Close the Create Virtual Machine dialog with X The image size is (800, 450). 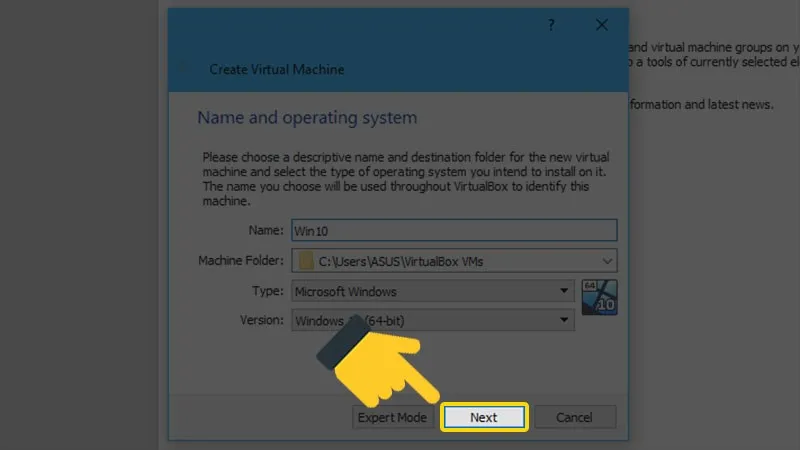[601, 25]
